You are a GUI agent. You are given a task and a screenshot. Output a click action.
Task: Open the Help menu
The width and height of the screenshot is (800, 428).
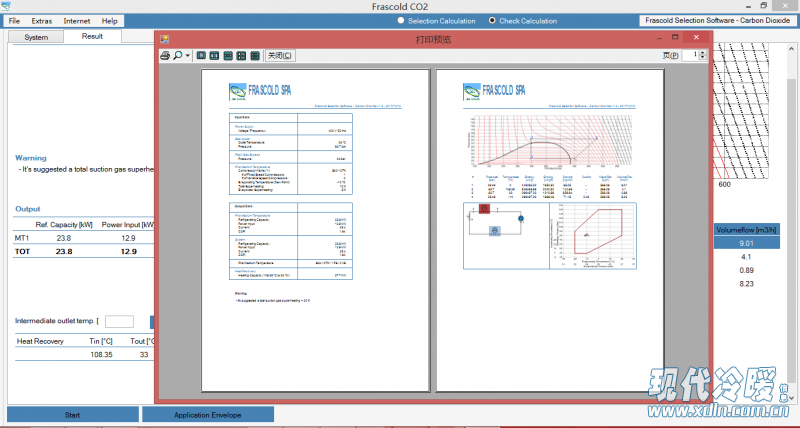click(x=109, y=21)
